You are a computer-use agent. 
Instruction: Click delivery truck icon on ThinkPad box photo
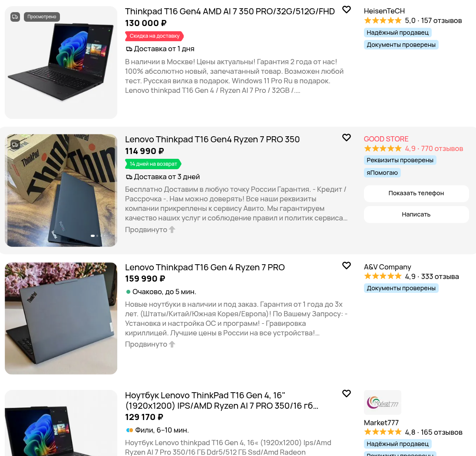[x=15, y=144]
